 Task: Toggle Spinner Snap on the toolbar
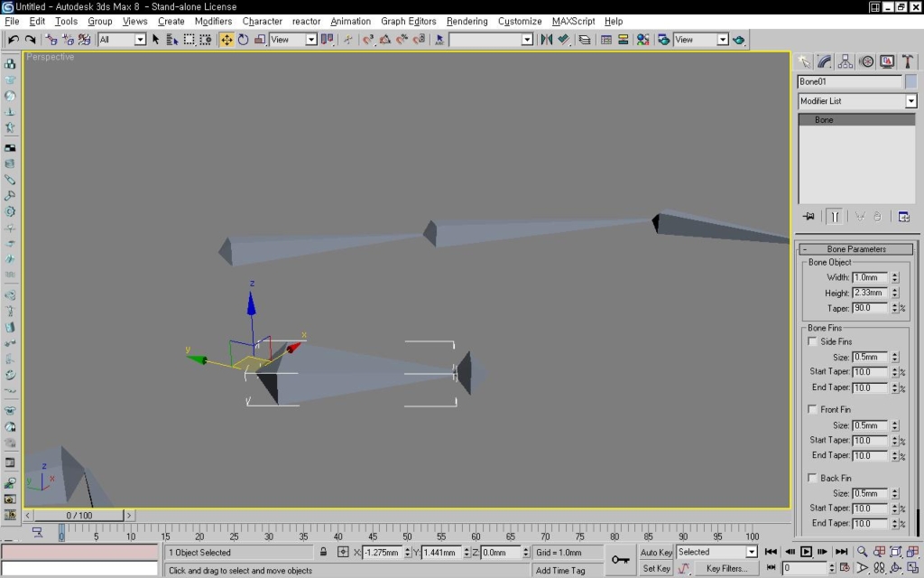pos(419,40)
